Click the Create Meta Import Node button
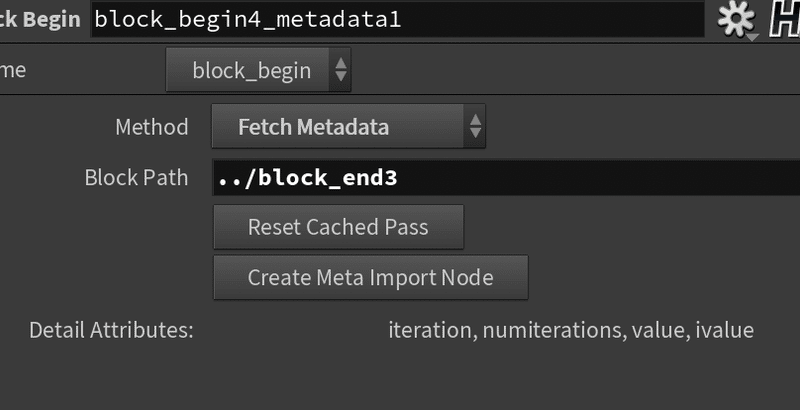The height and width of the screenshot is (410, 800). (x=371, y=277)
